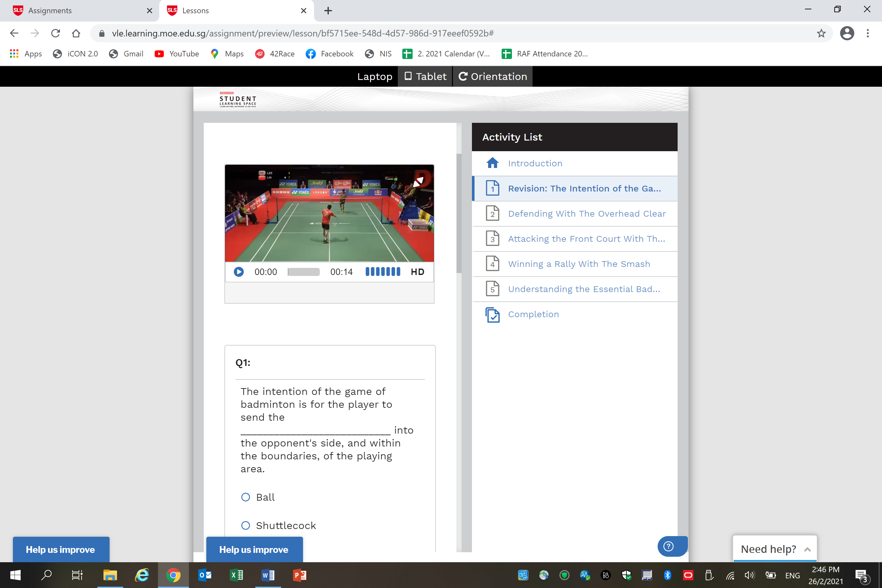Click the page 1 document icon
Image resolution: width=882 pixels, height=588 pixels.
coord(492,188)
